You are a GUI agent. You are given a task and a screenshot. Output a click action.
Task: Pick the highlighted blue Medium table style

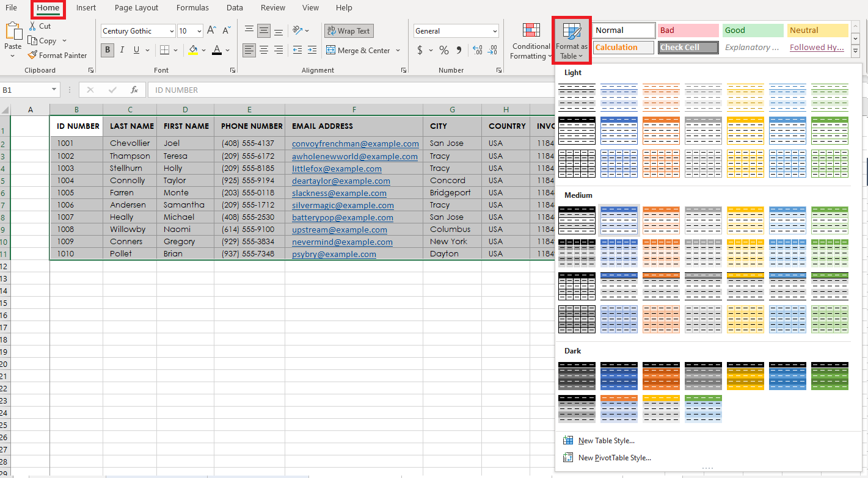(619, 220)
